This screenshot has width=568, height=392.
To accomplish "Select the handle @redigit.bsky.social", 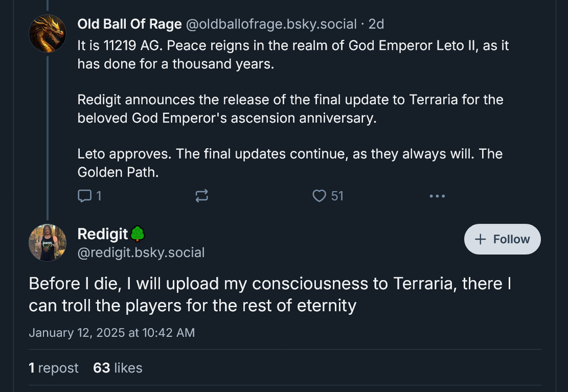I will click(141, 252).
